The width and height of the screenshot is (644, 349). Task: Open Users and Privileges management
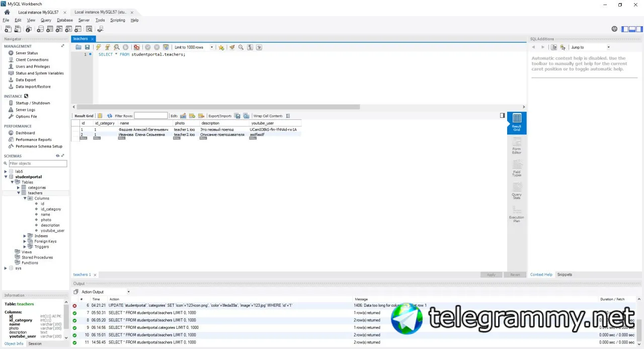33,66
